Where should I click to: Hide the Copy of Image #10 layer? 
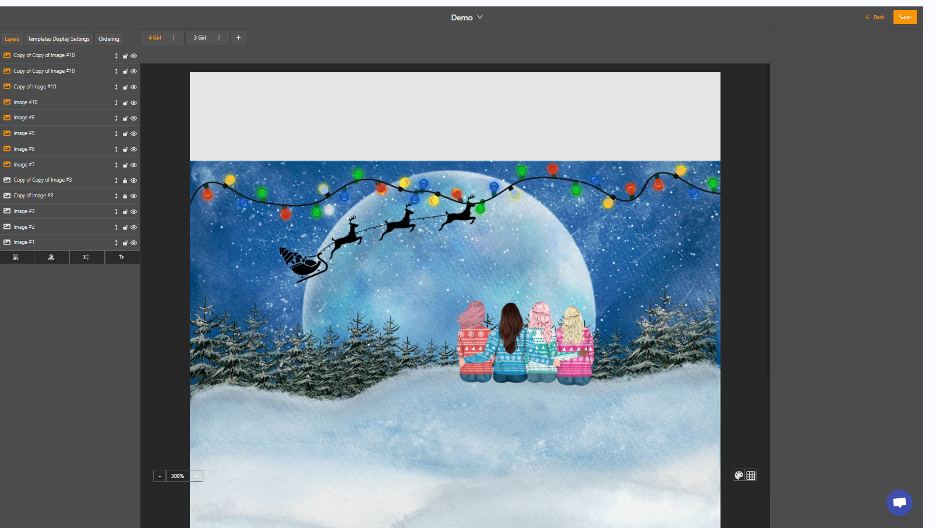(x=134, y=87)
